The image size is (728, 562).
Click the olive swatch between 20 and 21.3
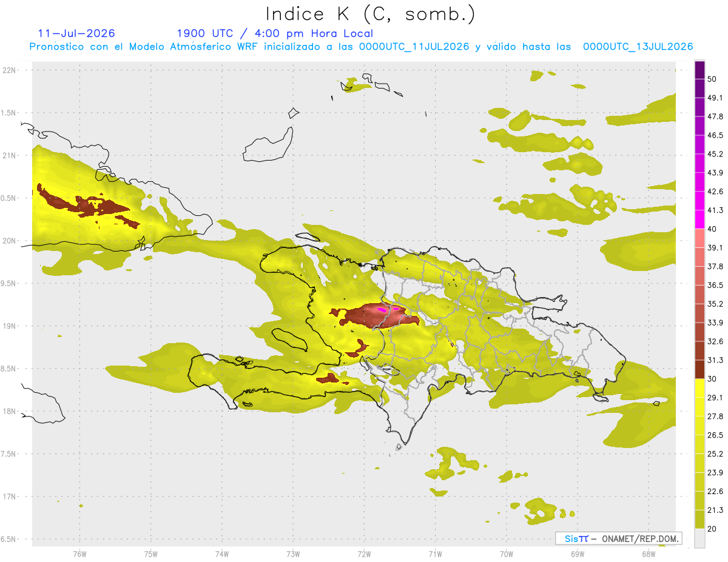pos(699,519)
